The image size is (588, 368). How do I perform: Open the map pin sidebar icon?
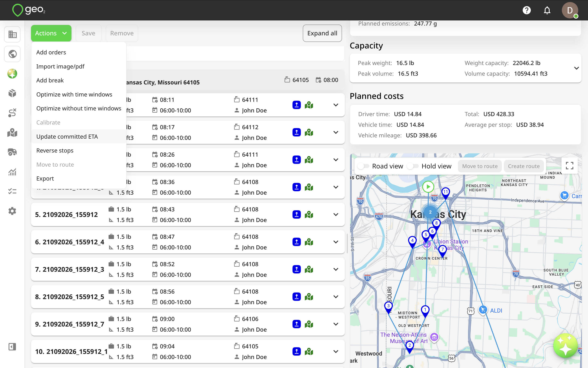12,133
